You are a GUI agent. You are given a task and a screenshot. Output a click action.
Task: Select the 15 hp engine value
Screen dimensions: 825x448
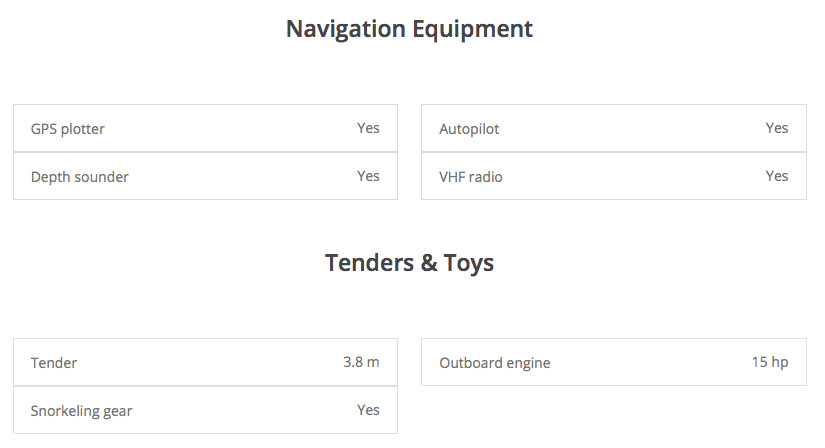770,362
